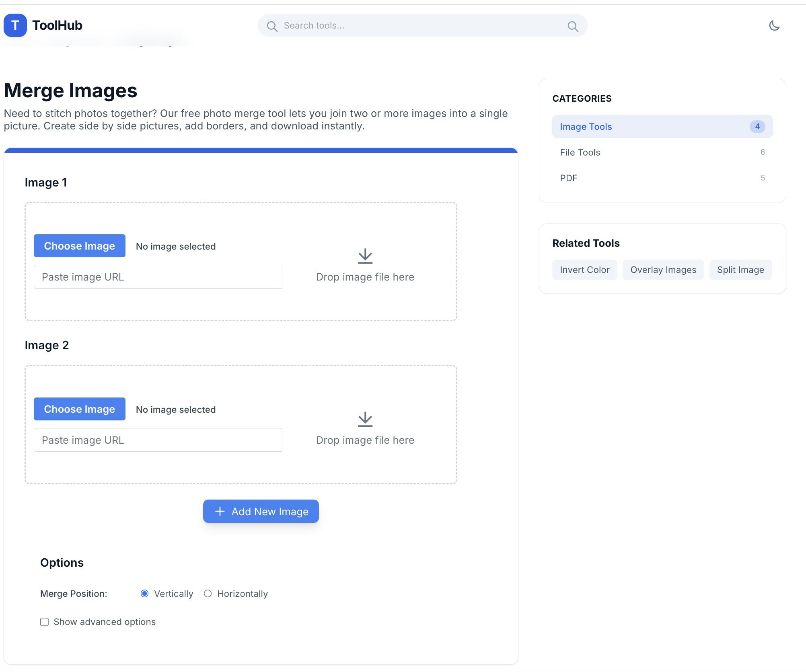Click the download arrow icon in Image 1 dropzone
The image size is (806, 672).
365,256
